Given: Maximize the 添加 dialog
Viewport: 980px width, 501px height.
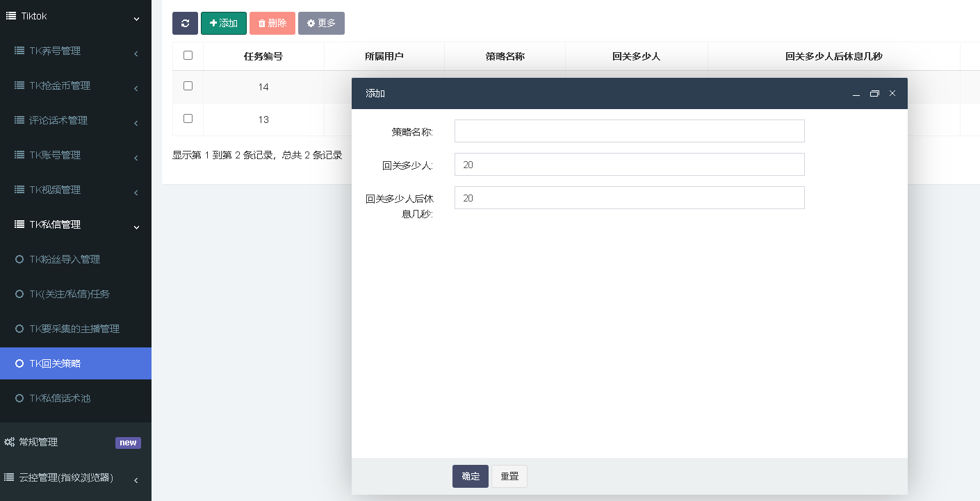Looking at the screenshot, I should tap(874, 93).
